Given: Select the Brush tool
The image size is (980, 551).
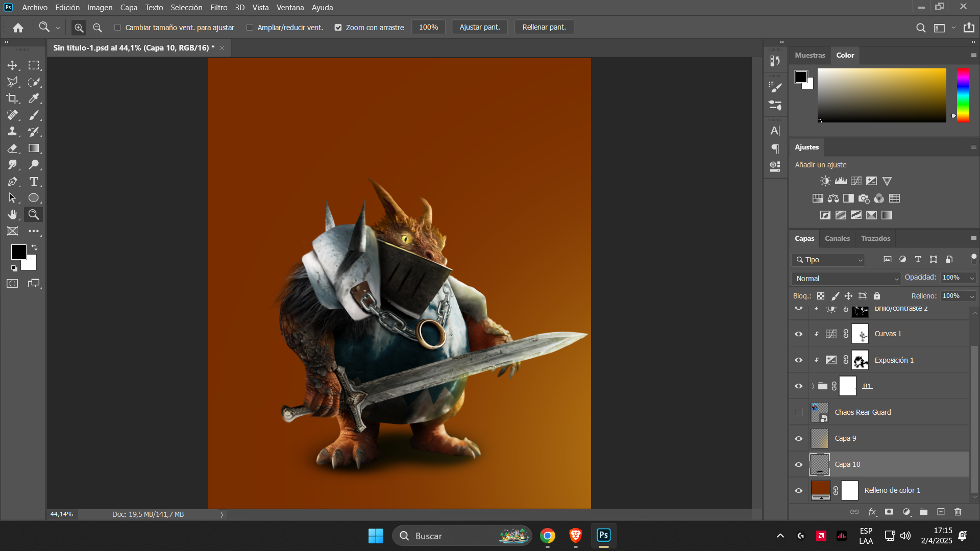Looking at the screenshot, I should 34,115.
